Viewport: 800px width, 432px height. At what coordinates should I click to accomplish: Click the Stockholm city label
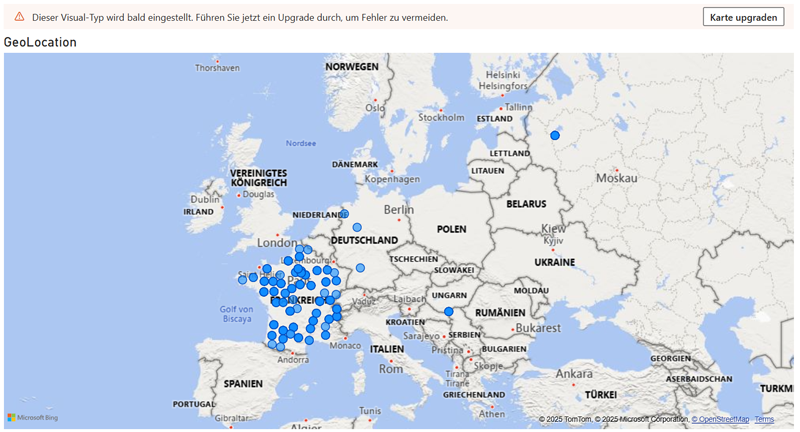[x=441, y=117]
